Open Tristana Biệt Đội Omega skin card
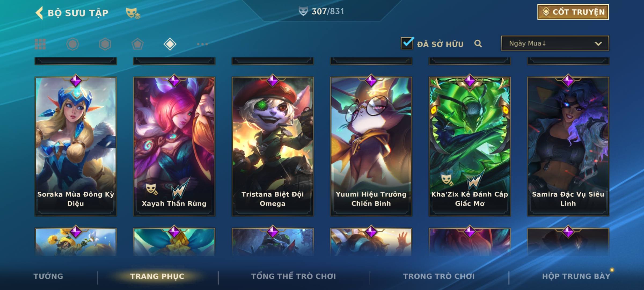 (273, 146)
